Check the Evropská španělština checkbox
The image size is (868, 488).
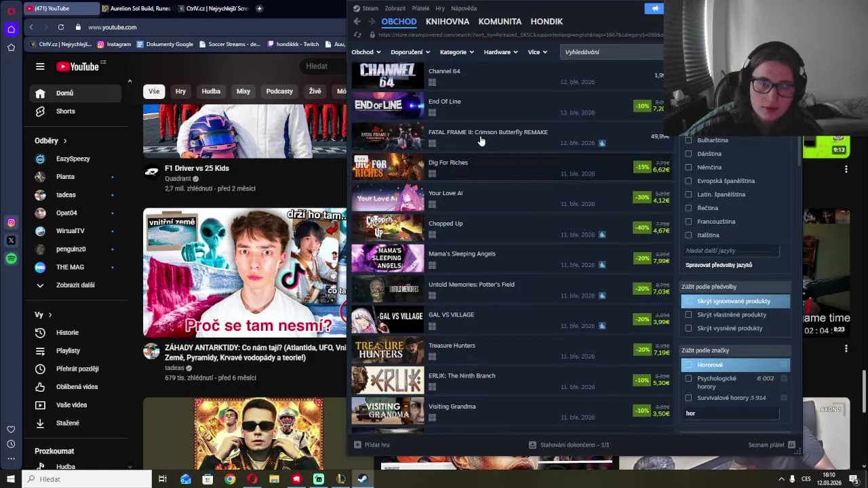[688, 181]
